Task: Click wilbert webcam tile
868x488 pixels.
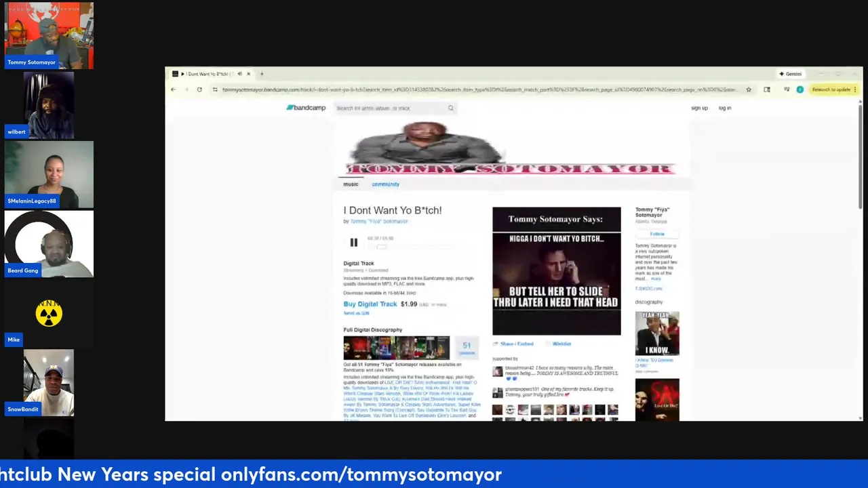Action: (49, 105)
